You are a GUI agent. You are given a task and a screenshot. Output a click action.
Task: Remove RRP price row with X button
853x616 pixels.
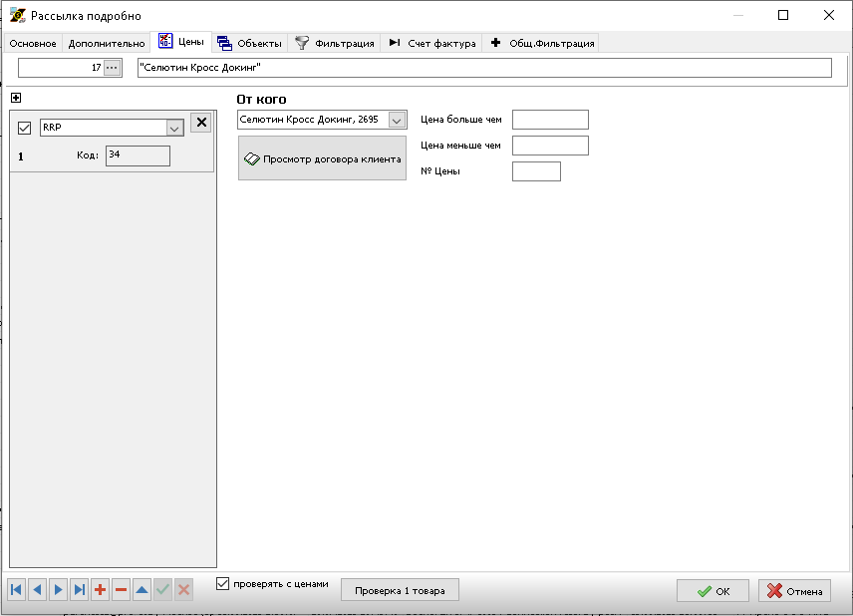click(200, 122)
